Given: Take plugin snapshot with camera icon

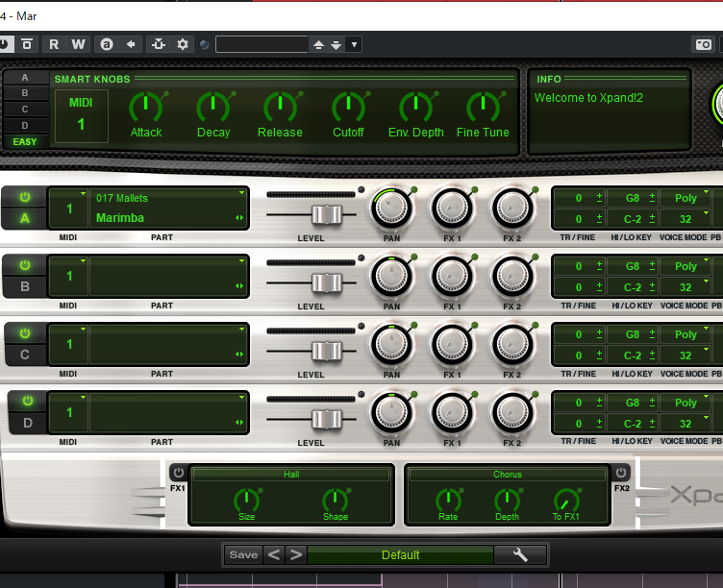Looking at the screenshot, I should pos(704,44).
